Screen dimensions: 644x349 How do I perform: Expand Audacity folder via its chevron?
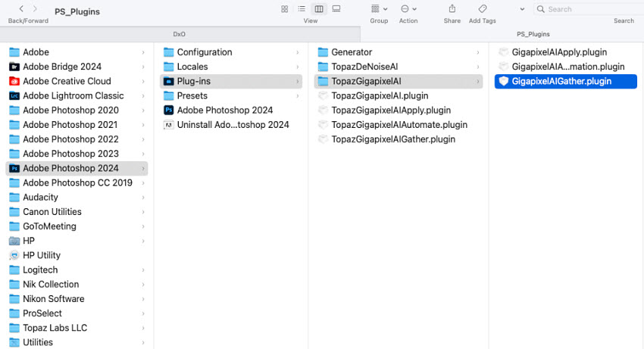click(143, 198)
